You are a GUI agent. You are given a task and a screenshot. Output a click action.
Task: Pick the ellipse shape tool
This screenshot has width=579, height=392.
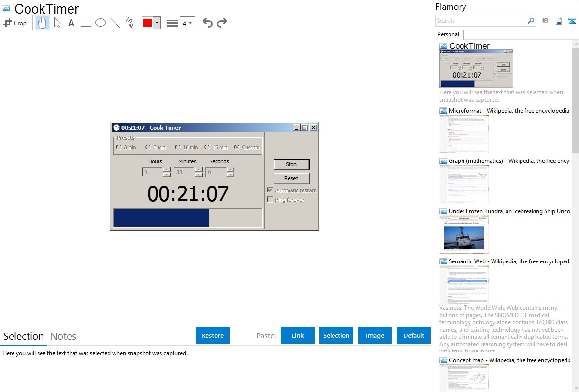101,23
